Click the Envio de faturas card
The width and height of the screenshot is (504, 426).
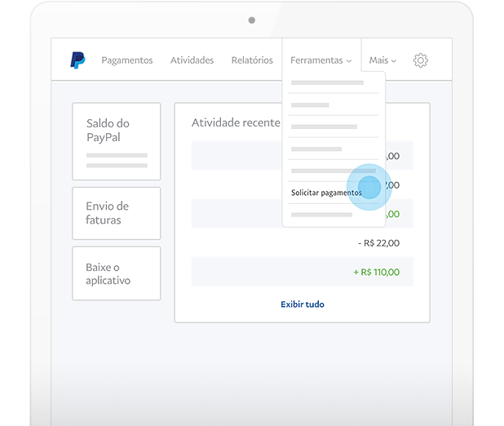coord(116,213)
